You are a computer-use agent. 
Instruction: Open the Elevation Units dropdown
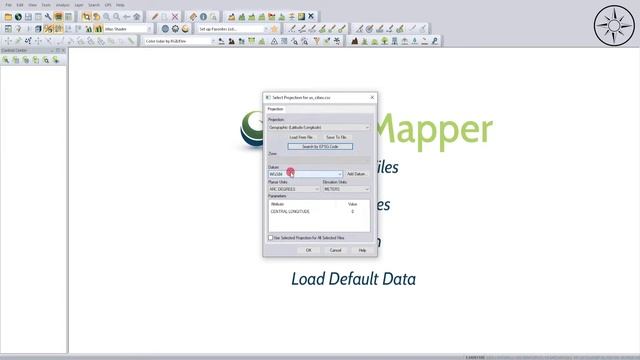[x=347, y=189]
